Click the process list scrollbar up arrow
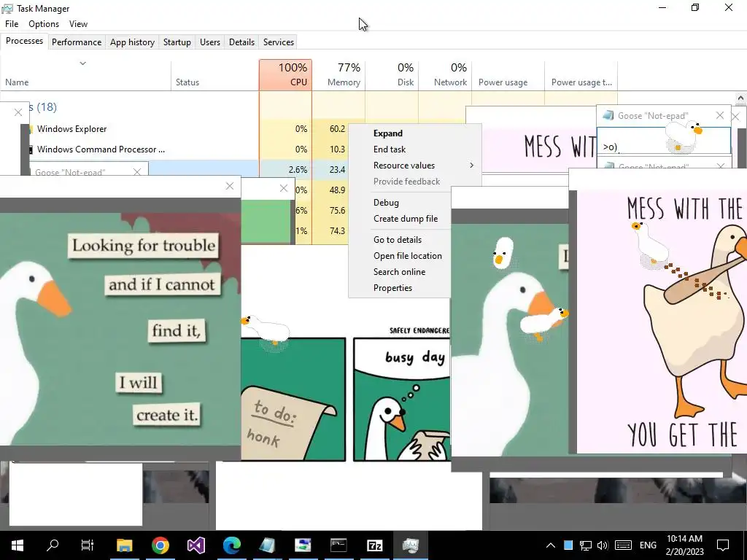747x560 pixels. pos(740,98)
